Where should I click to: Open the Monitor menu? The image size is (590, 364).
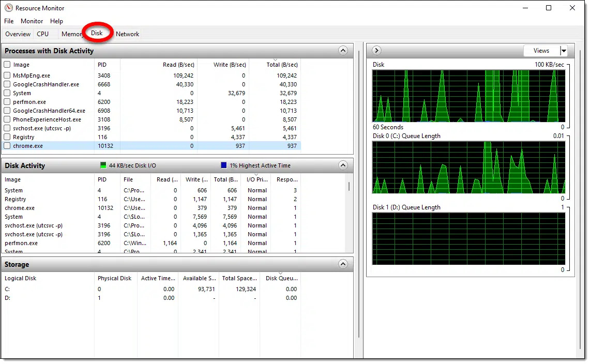[32, 21]
